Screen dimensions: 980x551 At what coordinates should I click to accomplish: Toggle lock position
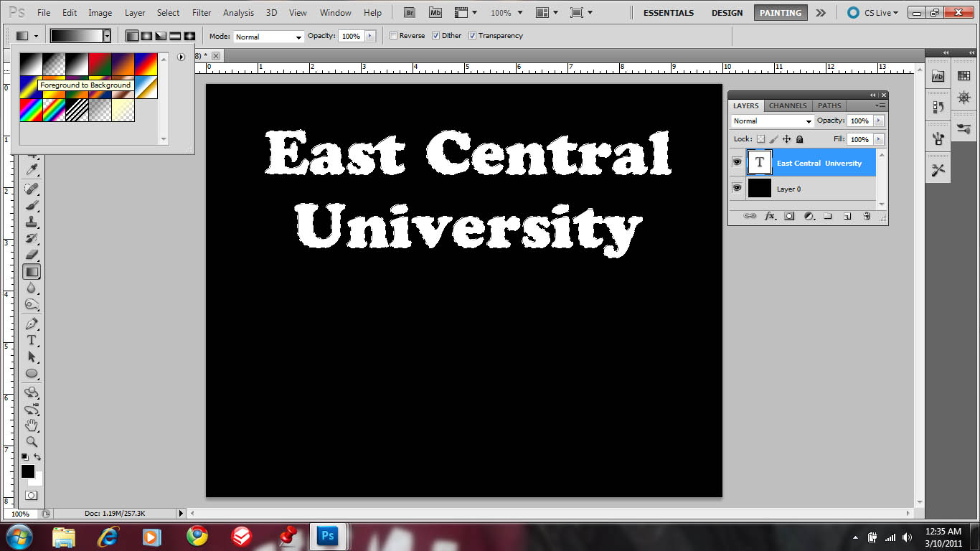[786, 139]
